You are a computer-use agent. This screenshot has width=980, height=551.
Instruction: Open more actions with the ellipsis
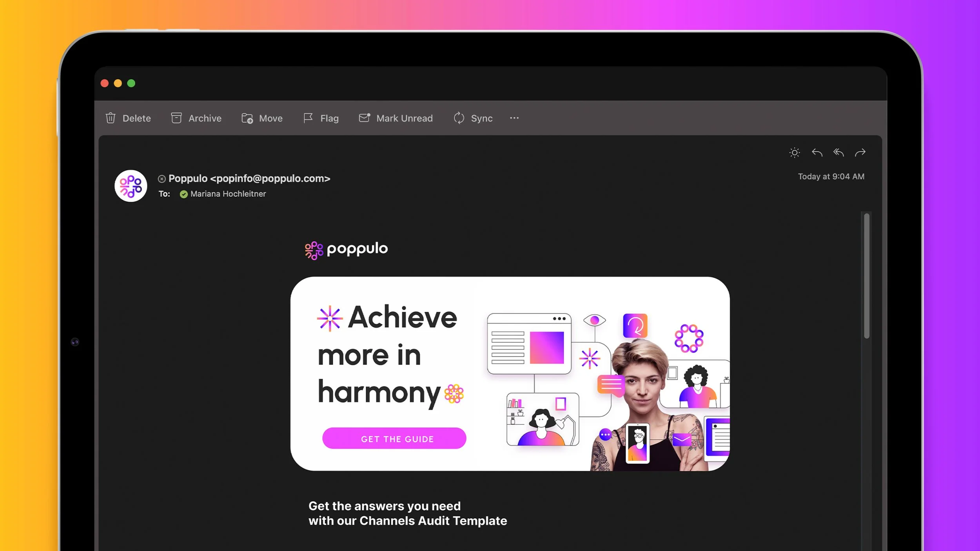[x=514, y=118]
